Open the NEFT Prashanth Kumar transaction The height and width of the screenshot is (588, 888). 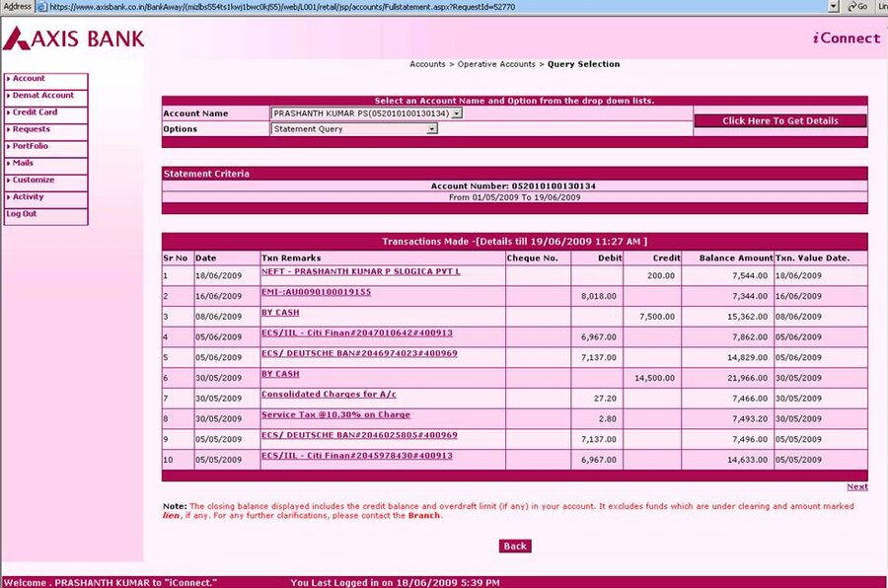360,271
